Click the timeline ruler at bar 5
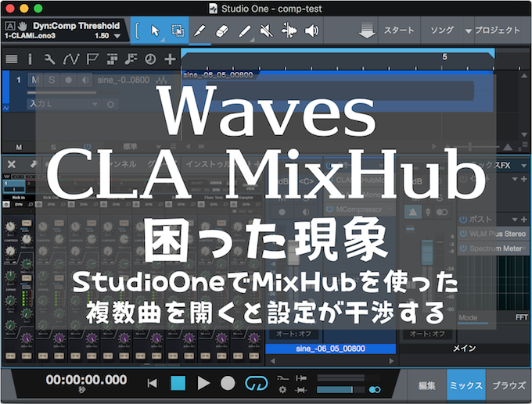This screenshot has height=404, width=532. 444,57
